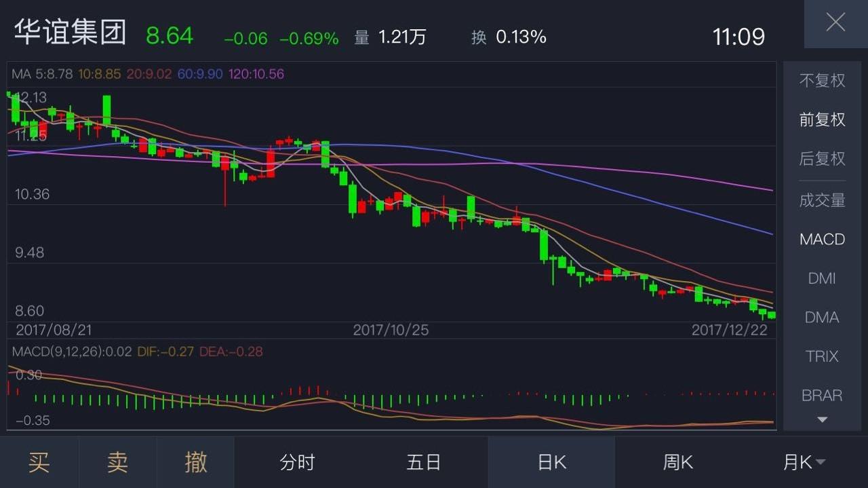Select 前复权 price adjustment
Screen dimensions: 868x488
(x=823, y=119)
